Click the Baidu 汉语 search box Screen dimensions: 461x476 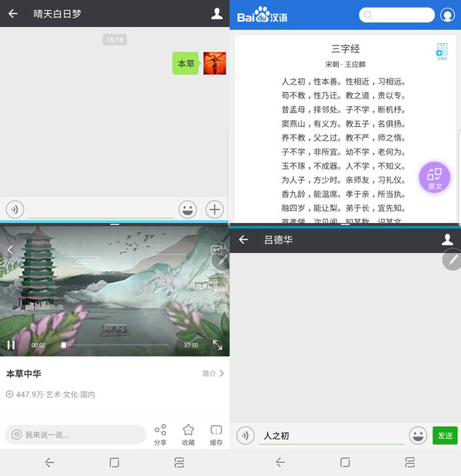tap(396, 15)
